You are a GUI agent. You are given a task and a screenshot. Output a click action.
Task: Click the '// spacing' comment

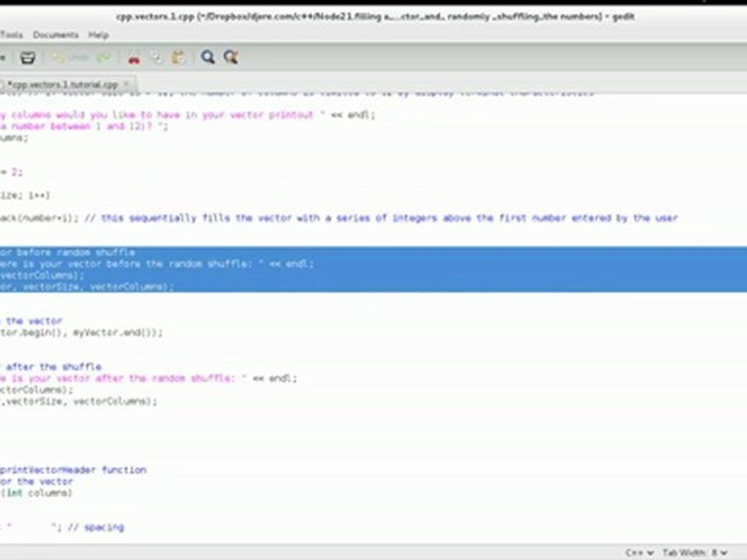(x=96, y=527)
